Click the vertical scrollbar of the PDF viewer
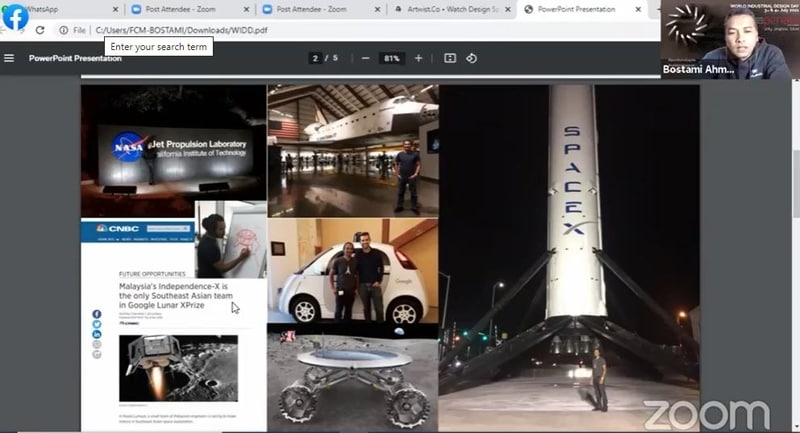The width and height of the screenshot is (800, 433). pos(796,255)
